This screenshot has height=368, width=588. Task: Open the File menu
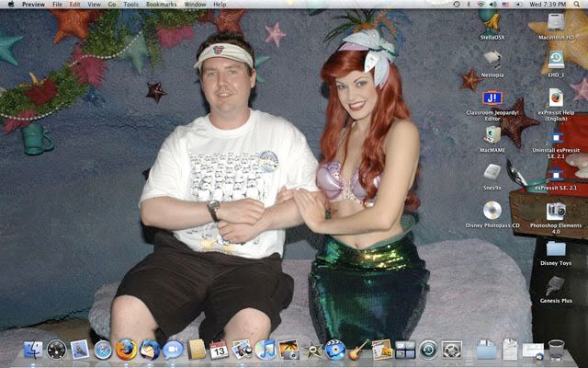pyautogui.click(x=57, y=5)
